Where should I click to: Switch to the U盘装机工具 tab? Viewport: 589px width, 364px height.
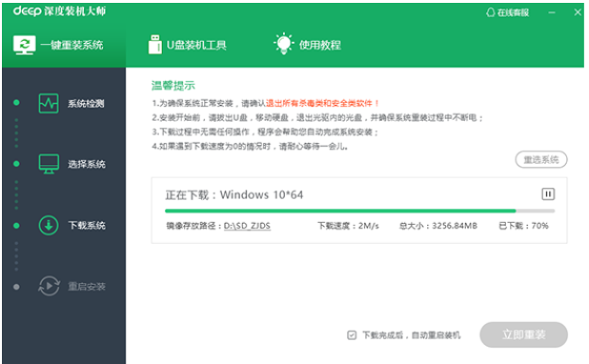pyautogui.click(x=188, y=45)
